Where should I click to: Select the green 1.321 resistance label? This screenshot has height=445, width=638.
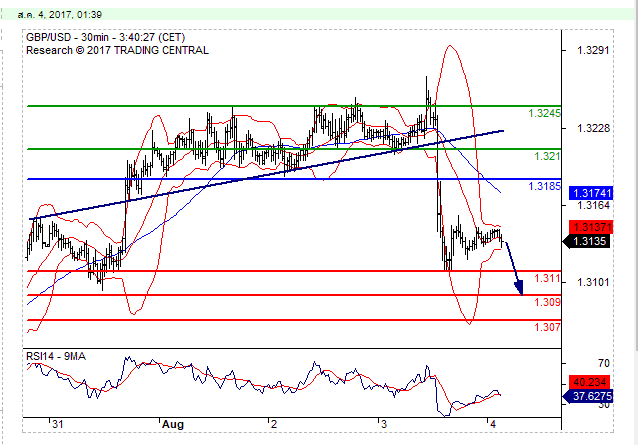coord(547,156)
